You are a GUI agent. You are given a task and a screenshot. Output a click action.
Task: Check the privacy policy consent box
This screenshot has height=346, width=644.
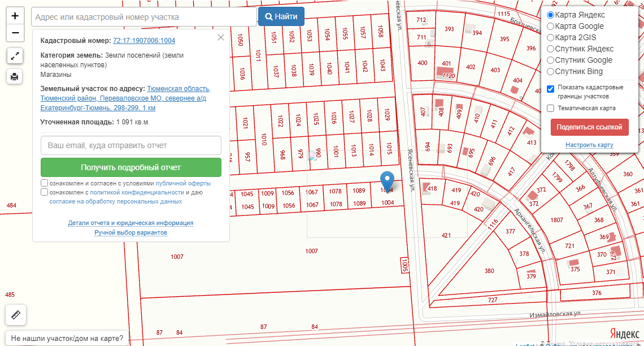(45, 192)
